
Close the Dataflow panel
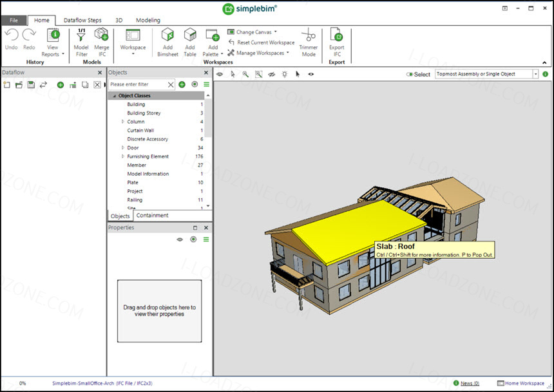100,73
